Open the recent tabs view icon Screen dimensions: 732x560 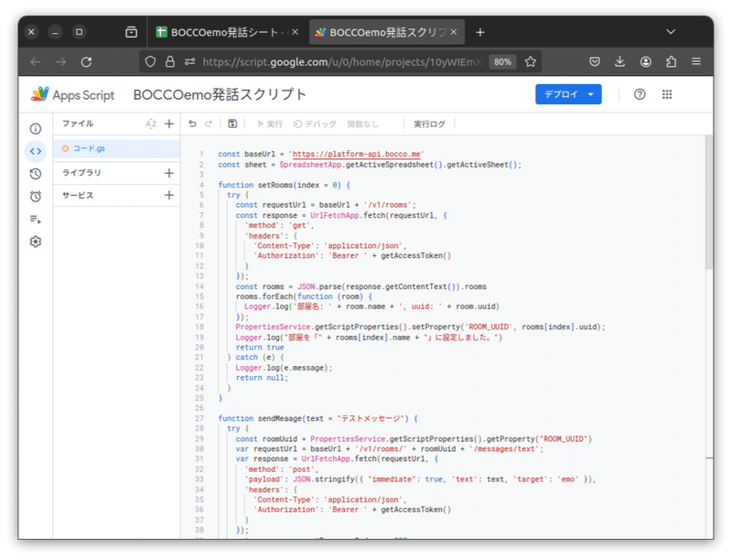click(x=132, y=32)
